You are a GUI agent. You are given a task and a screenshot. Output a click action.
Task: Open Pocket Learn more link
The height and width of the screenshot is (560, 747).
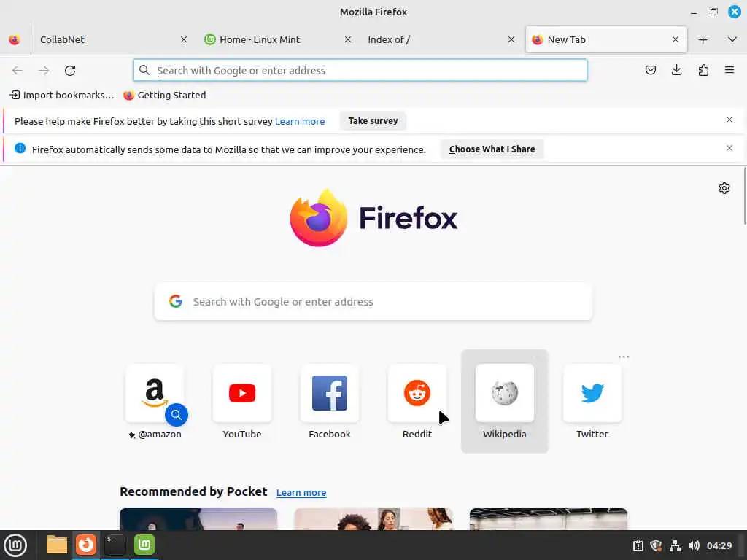tap(301, 492)
